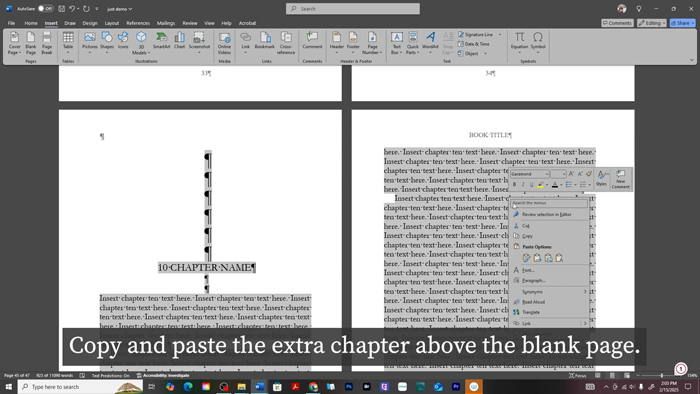The height and width of the screenshot is (394, 700).
Task: Insert a Comment from the ribbon
Action: click(312, 41)
